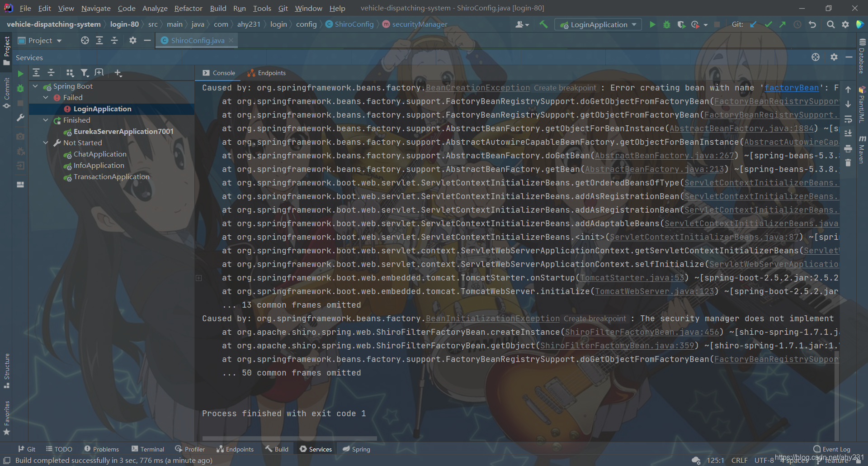Screen dimensions: 868x466
Task: Toggle the Database tool window on right stripe
Action: pos(862,56)
